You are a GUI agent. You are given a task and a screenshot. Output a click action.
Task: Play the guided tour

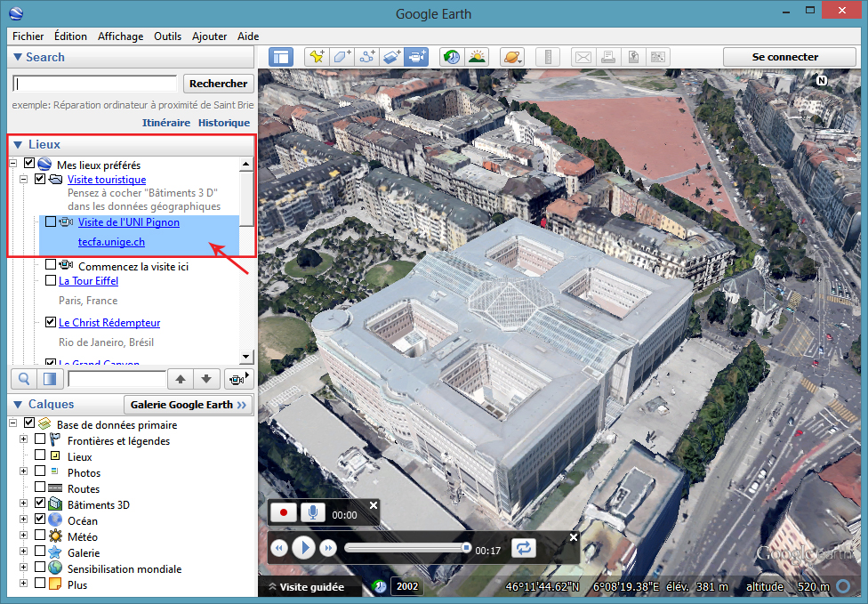[303, 548]
